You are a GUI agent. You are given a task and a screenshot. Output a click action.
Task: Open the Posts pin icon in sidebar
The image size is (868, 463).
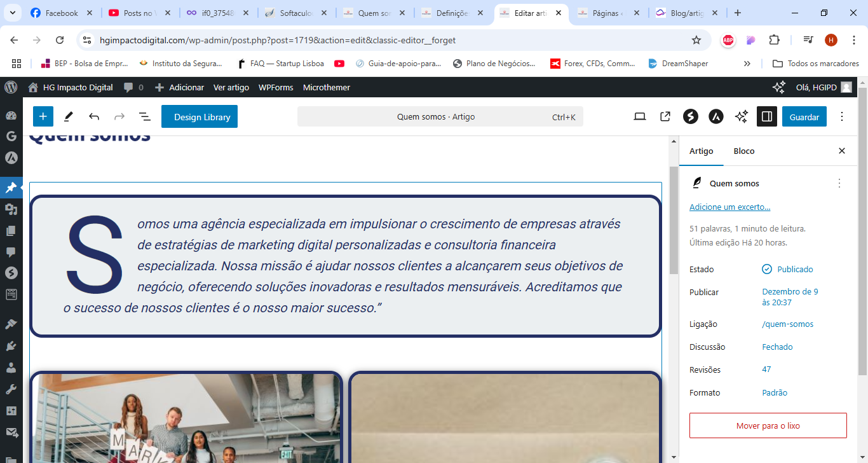pyautogui.click(x=11, y=188)
